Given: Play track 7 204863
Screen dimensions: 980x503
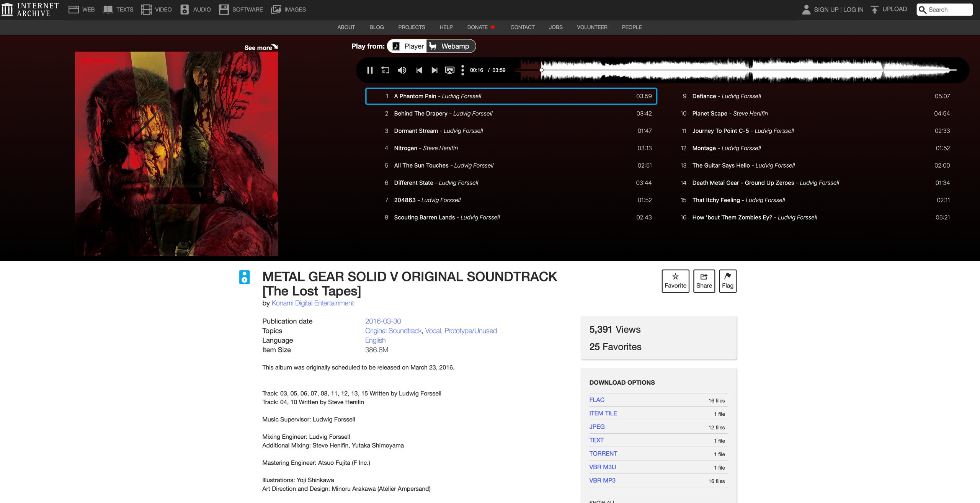Looking at the screenshot, I should 511,200.
